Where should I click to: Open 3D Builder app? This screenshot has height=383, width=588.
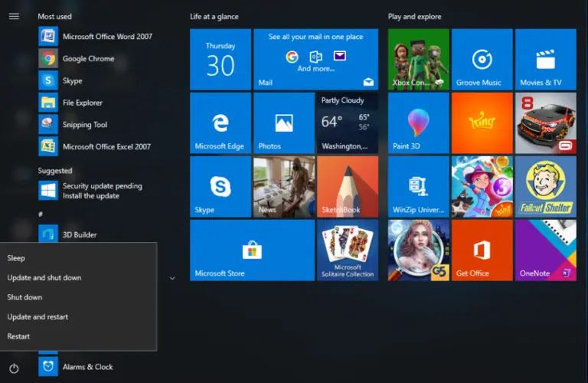point(68,234)
